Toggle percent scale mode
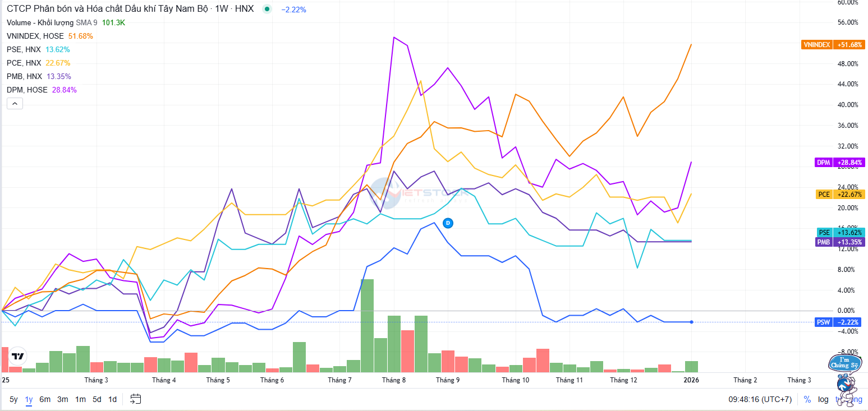 pyautogui.click(x=807, y=399)
